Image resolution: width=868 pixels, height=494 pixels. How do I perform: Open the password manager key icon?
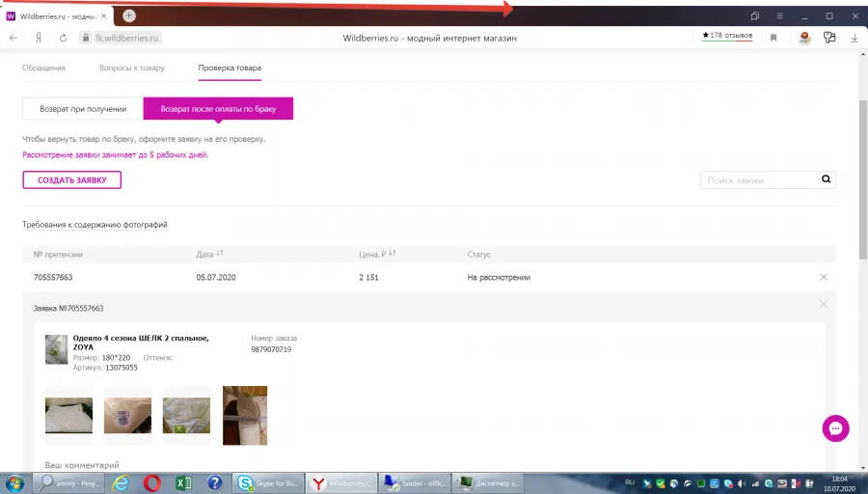[828, 38]
